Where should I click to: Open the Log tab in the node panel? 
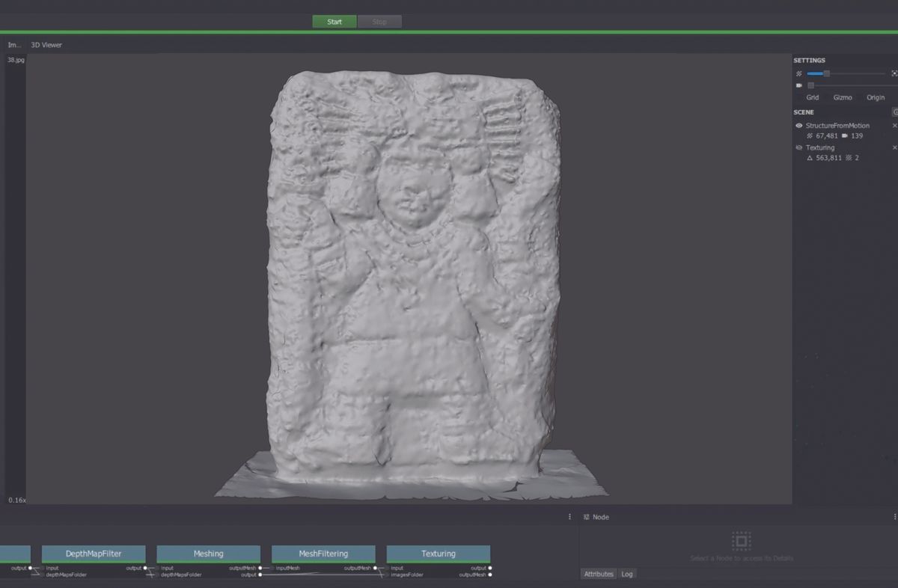627,574
